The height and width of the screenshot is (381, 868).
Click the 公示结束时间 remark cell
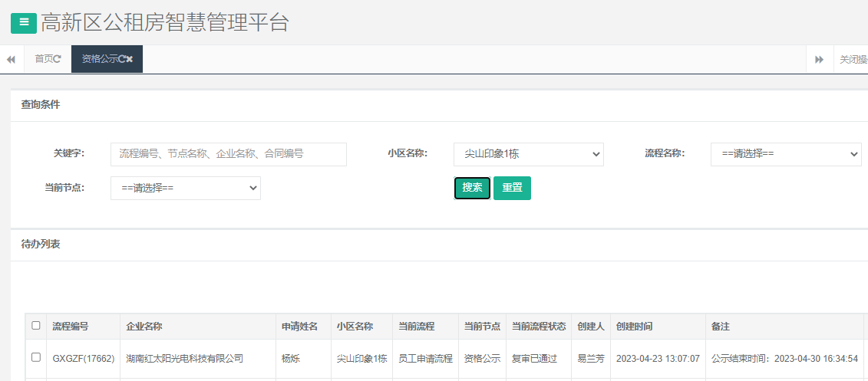coord(784,358)
